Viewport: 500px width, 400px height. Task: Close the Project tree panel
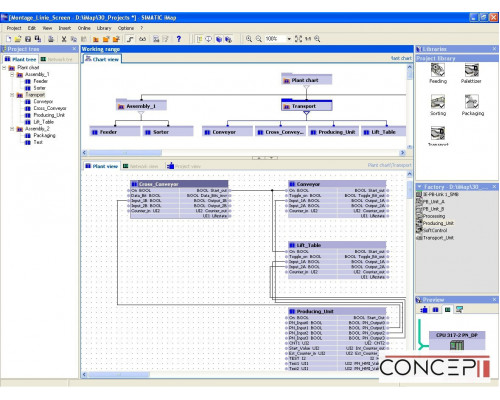click(x=74, y=49)
